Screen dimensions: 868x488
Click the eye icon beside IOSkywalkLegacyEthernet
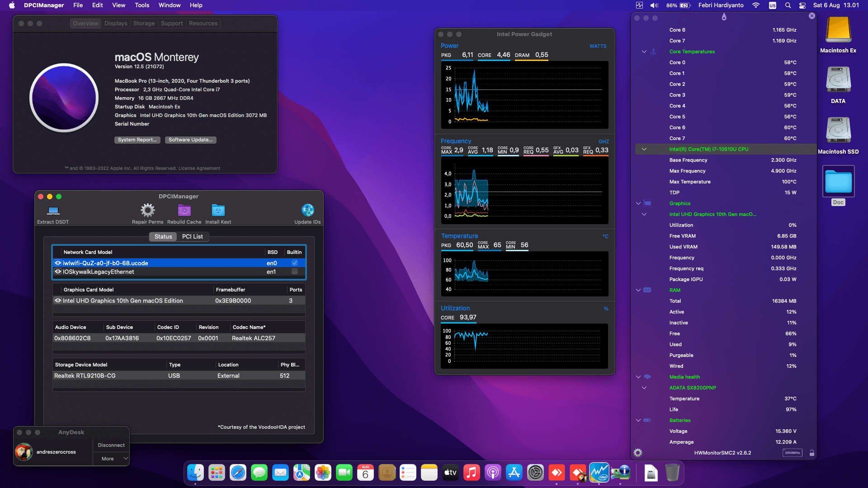pos(58,272)
